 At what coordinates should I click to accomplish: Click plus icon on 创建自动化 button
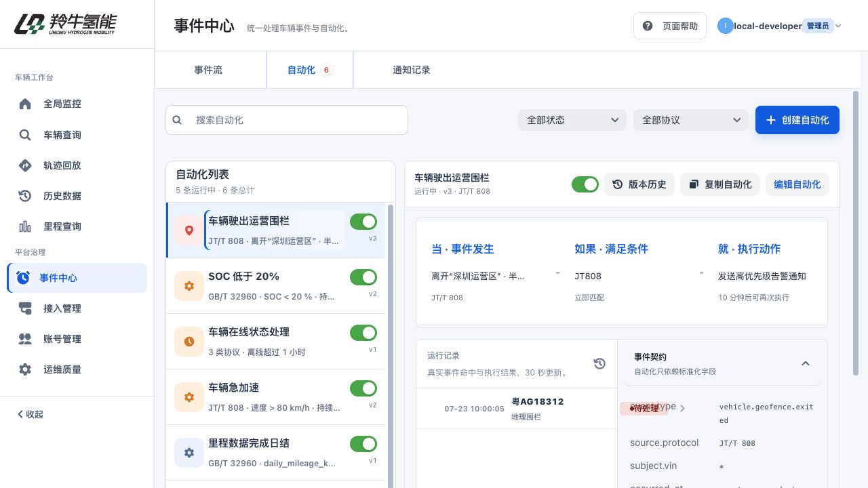pyautogui.click(x=770, y=120)
